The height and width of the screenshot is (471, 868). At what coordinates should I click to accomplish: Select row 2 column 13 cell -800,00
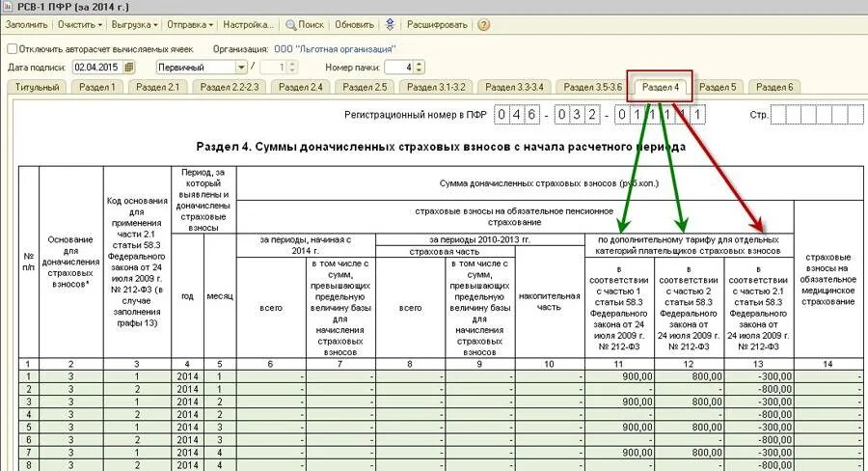(759, 389)
